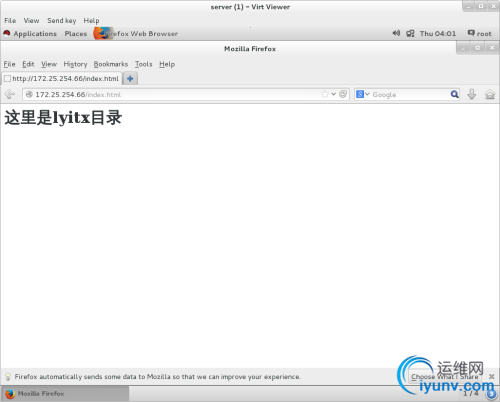Viewport: 500px width, 402px height.
Task: Click the site identity globe icon
Action: (29, 94)
